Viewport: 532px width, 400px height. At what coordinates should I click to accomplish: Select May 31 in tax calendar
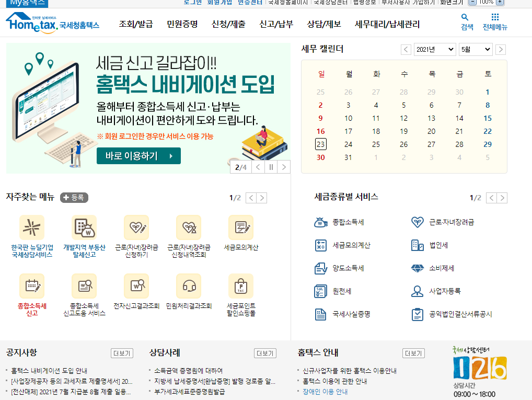[348, 157]
